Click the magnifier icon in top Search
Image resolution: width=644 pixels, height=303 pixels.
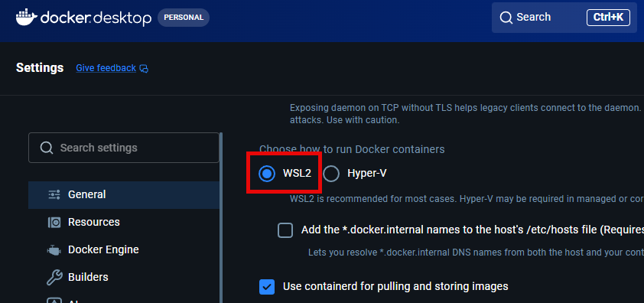[506, 18]
